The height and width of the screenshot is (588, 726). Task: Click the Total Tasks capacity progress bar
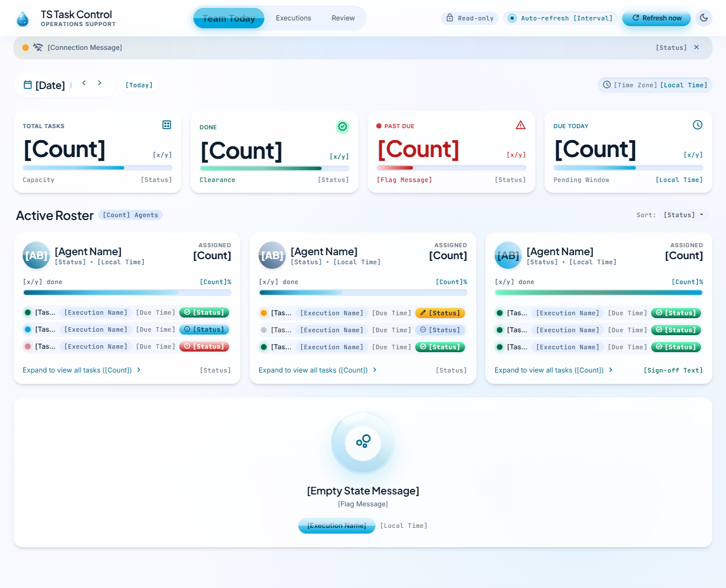pyautogui.click(x=98, y=168)
